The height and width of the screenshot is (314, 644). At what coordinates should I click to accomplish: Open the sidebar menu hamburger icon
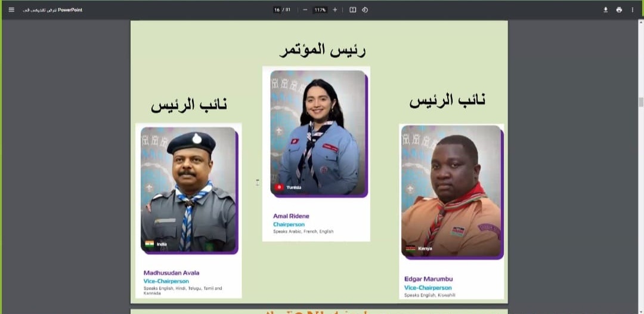(x=11, y=10)
